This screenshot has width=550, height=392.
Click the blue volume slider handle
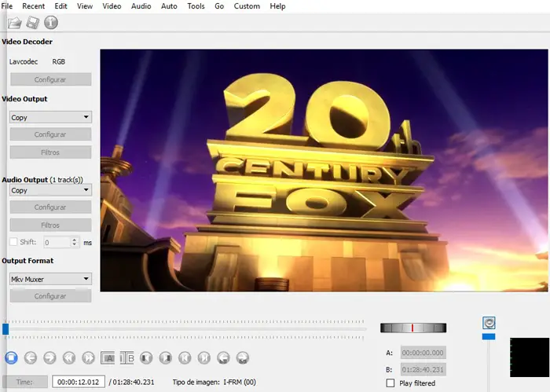point(489,336)
